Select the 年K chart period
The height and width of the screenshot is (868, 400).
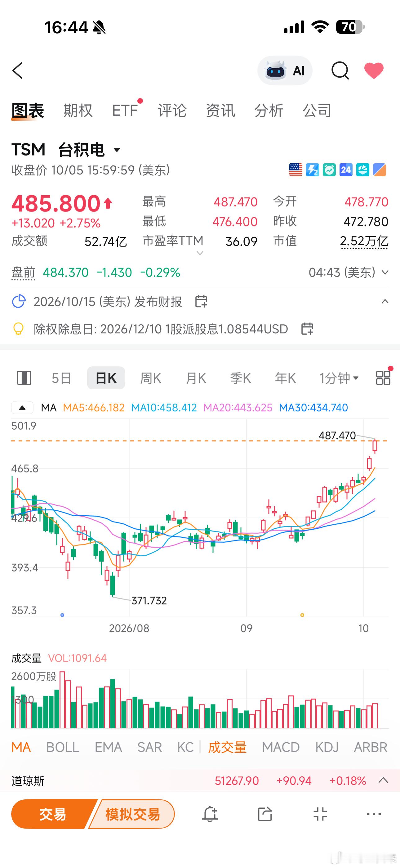click(x=285, y=378)
